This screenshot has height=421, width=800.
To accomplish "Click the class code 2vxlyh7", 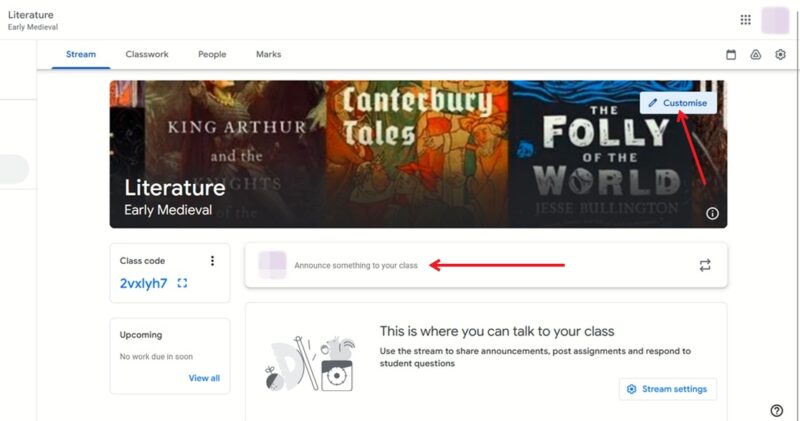I will (x=144, y=283).
